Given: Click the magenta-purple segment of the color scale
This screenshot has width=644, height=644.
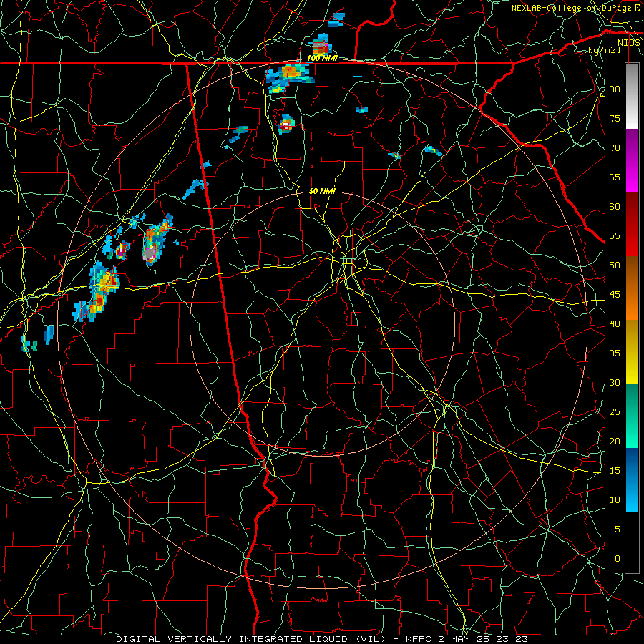Looking at the screenshot, I should click(x=632, y=160).
